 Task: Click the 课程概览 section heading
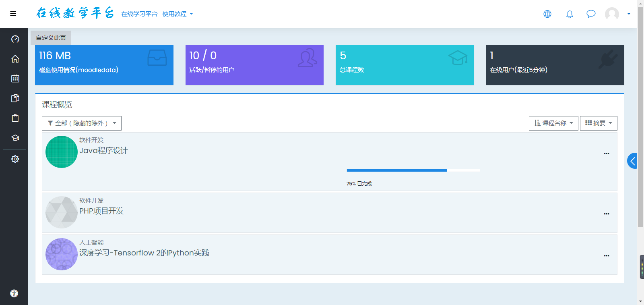tap(57, 105)
